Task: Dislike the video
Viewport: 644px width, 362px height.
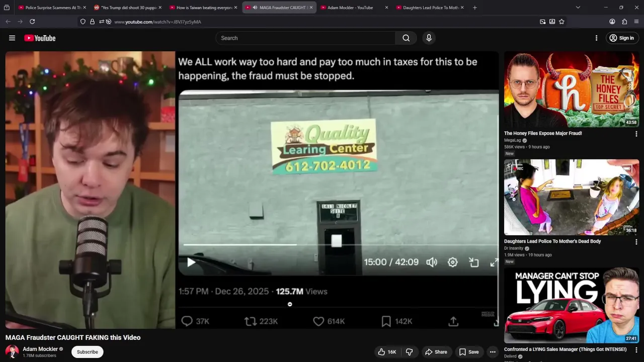Action: point(409,352)
